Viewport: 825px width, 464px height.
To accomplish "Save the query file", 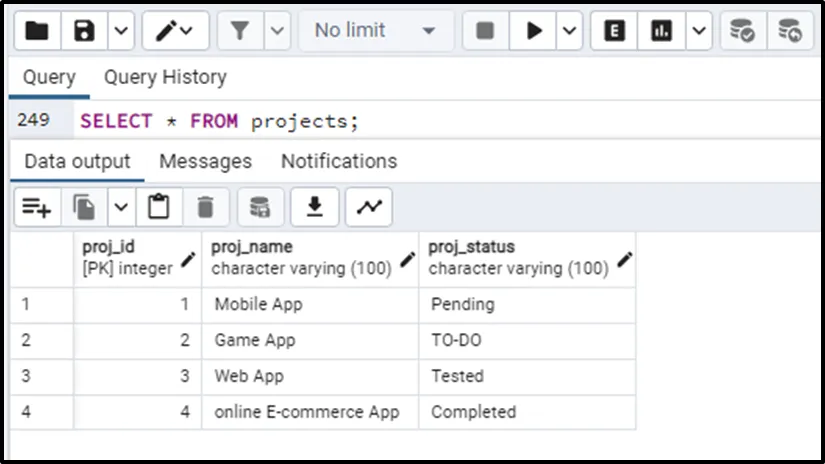I will pyautogui.click(x=85, y=31).
